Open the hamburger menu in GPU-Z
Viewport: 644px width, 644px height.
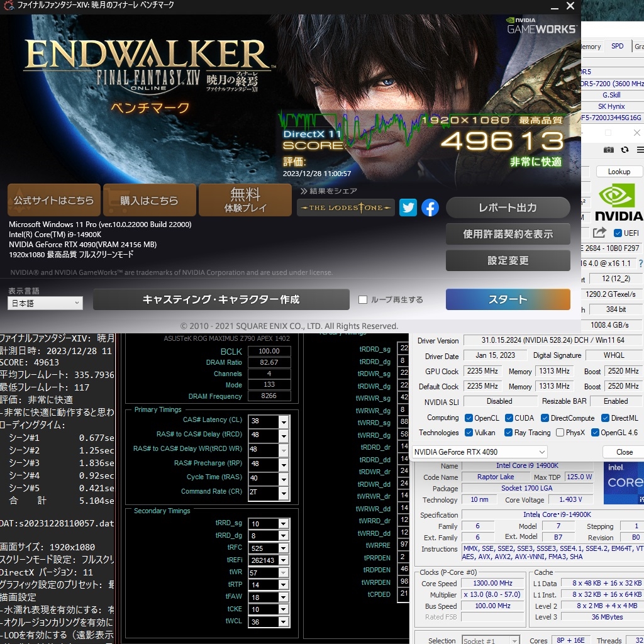point(640,150)
